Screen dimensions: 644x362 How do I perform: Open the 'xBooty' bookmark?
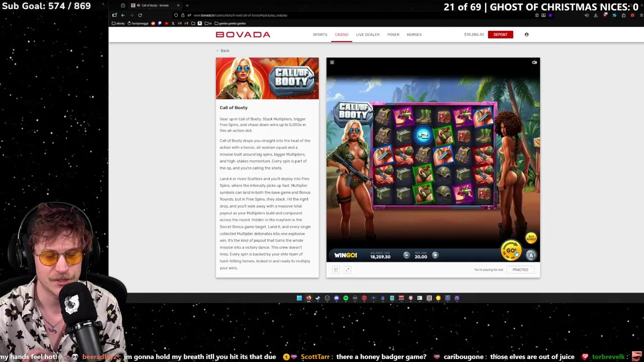click(x=118, y=23)
